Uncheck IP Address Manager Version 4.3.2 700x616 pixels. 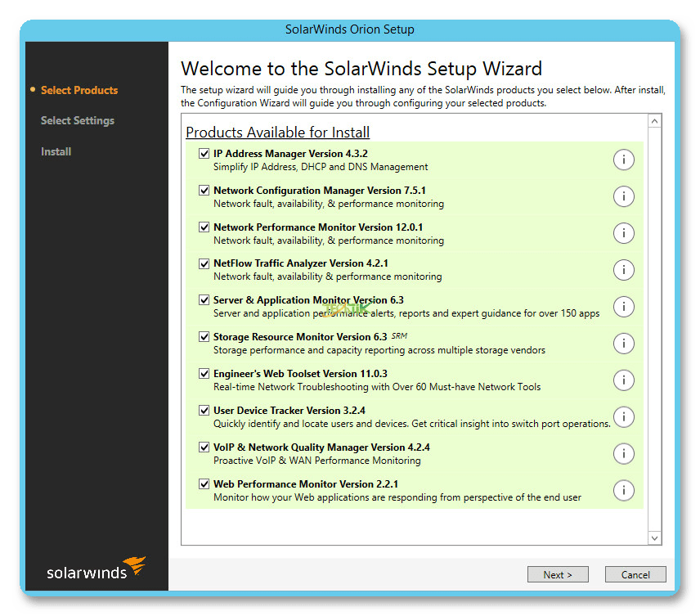(204, 154)
